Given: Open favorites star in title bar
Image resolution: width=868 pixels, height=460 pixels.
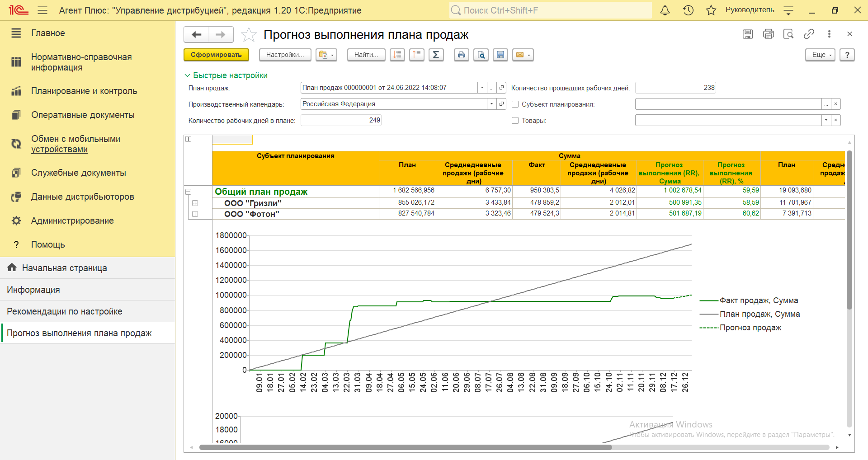Looking at the screenshot, I should (711, 10).
